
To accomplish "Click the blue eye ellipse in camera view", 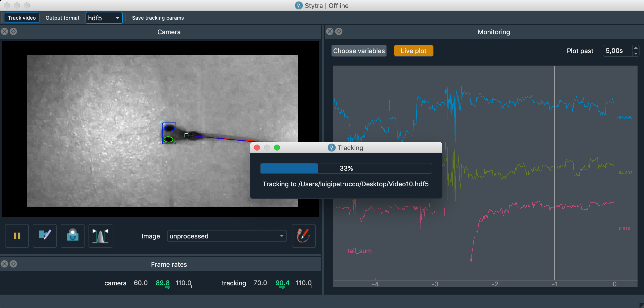I will coord(169,128).
